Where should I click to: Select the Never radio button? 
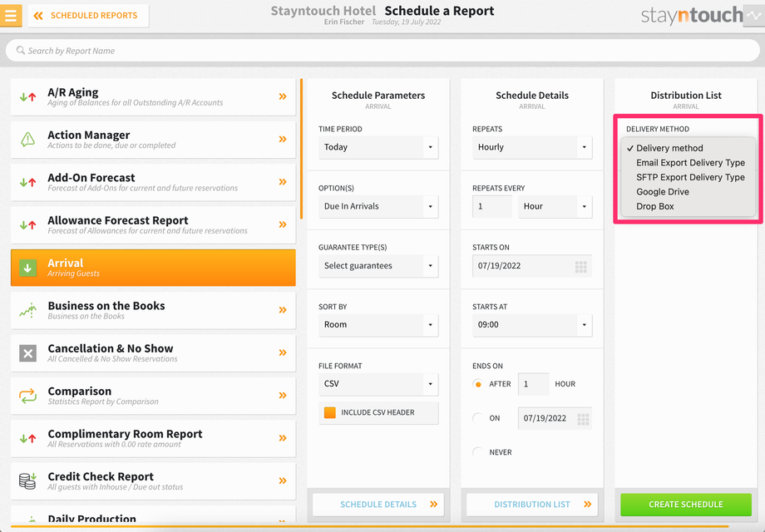coord(478,452)
